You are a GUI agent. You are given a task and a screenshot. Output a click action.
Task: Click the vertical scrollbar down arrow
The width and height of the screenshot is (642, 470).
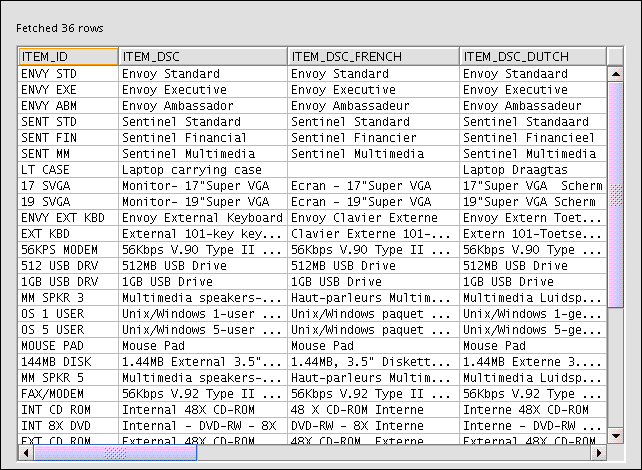pos(615,436)
